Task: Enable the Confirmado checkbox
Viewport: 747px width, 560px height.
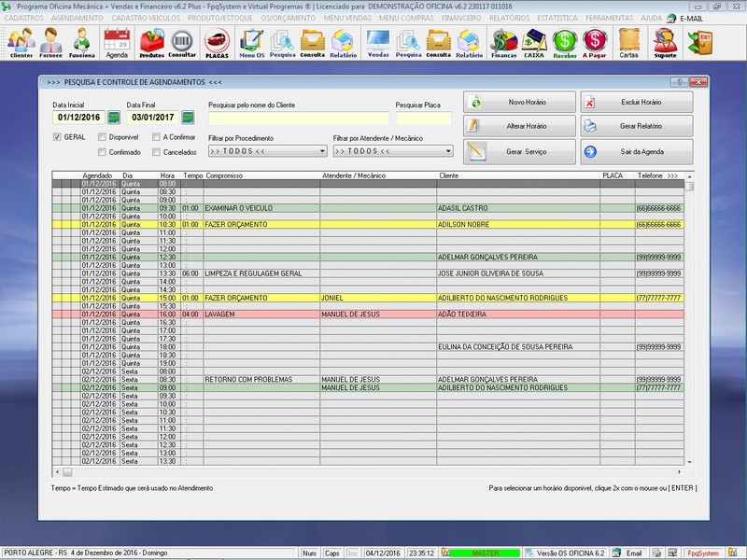Action: coord(102,152)
